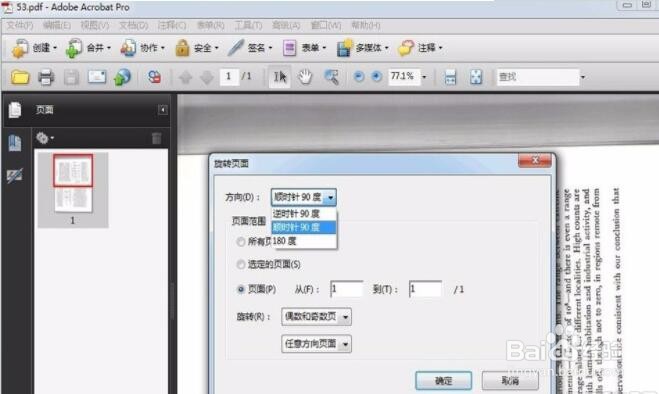Collapse the 页面 panel arrow button

click(x=163, y=110)
